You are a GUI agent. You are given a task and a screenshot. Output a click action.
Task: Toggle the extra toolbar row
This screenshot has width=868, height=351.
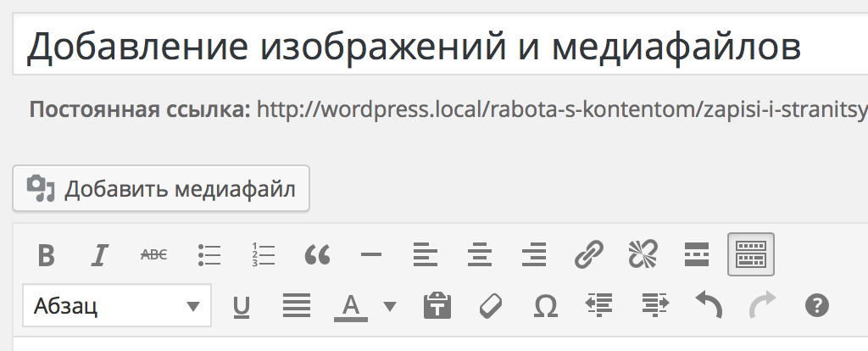[751, 254]
